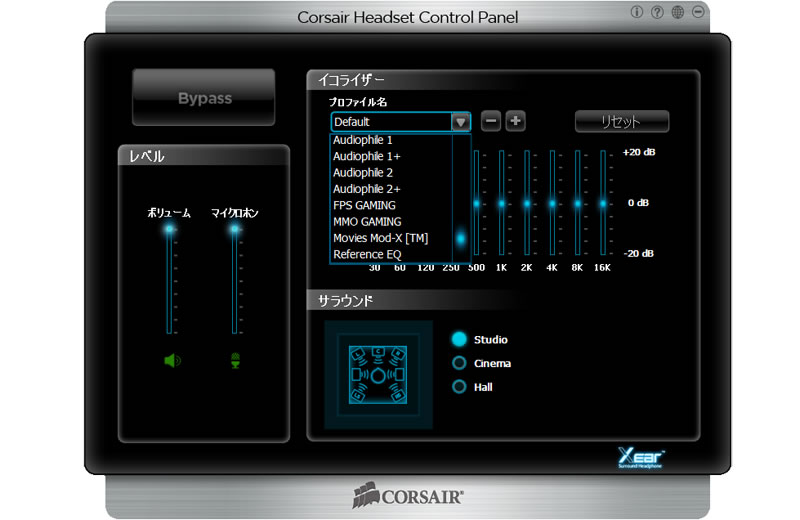This screenshot has height=520, width=800.
Task: Click the ボリューム volume slider handle
Action: pos(169,229)
